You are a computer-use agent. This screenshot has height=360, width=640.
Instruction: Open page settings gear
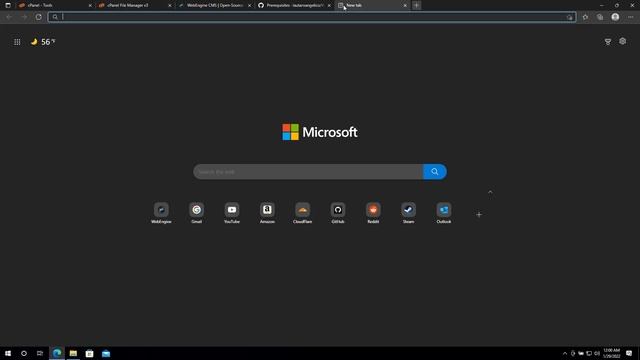[x=622, y=41]
